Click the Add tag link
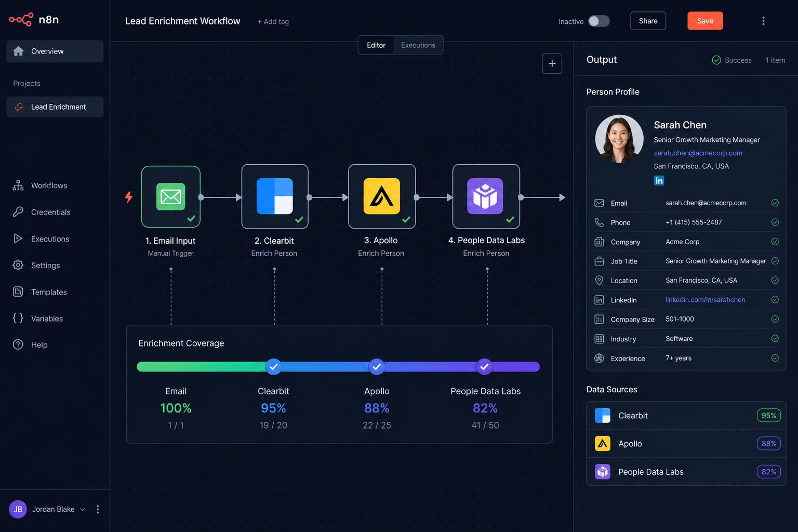Image resolution: width=798 pixels, height=532 pixels. (273, 22)
